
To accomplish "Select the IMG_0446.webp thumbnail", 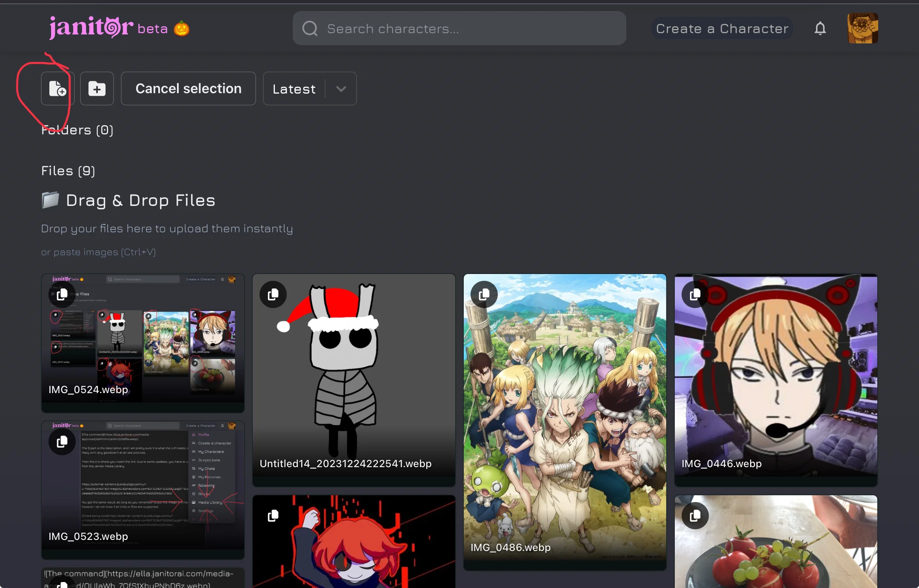I will coord(776,380).
